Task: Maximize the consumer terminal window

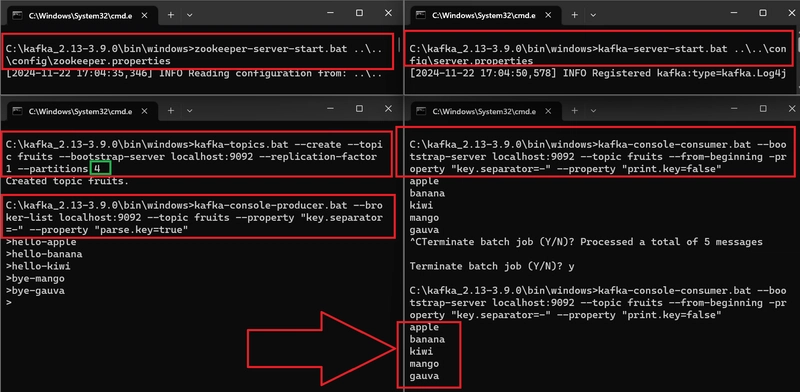Action: (x=763, y=109)
